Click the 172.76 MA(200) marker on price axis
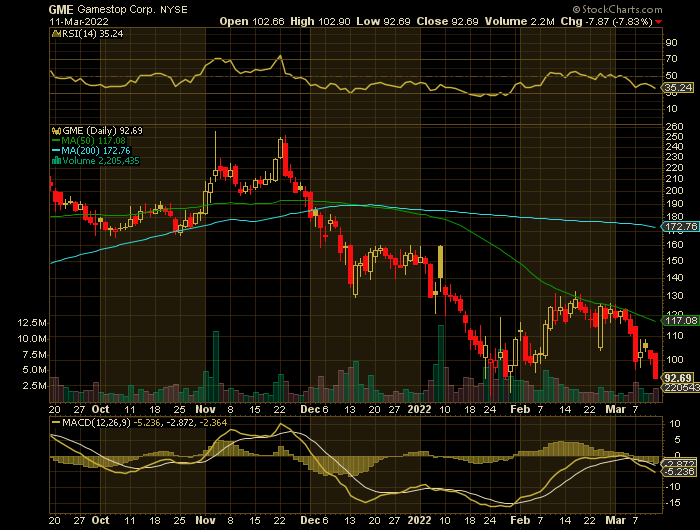The width and height of the screenshot is (700, 530). pyautogui.click(x=680, y=227)
